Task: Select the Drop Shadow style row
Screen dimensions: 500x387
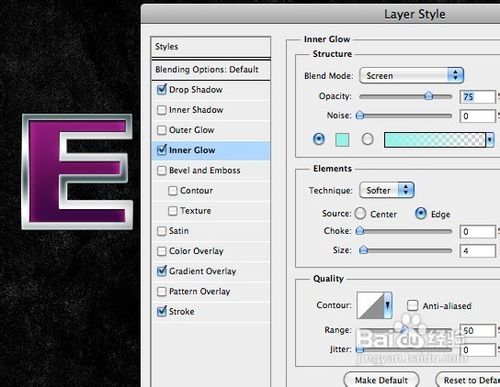Action: pos(211,90)
